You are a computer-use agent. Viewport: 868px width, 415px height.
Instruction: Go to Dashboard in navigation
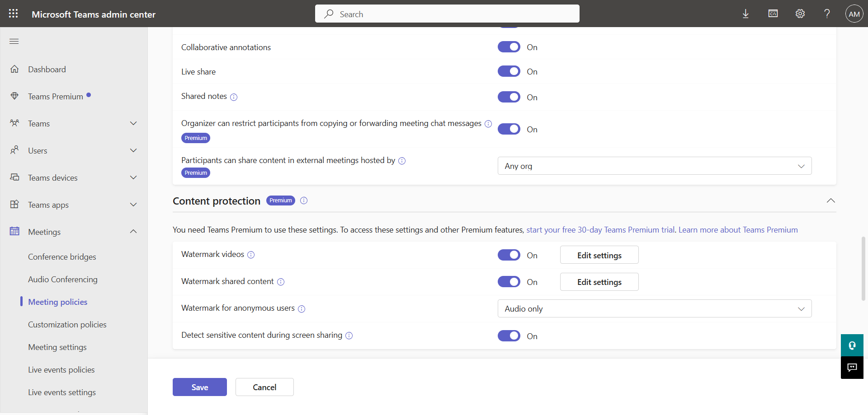47,70
